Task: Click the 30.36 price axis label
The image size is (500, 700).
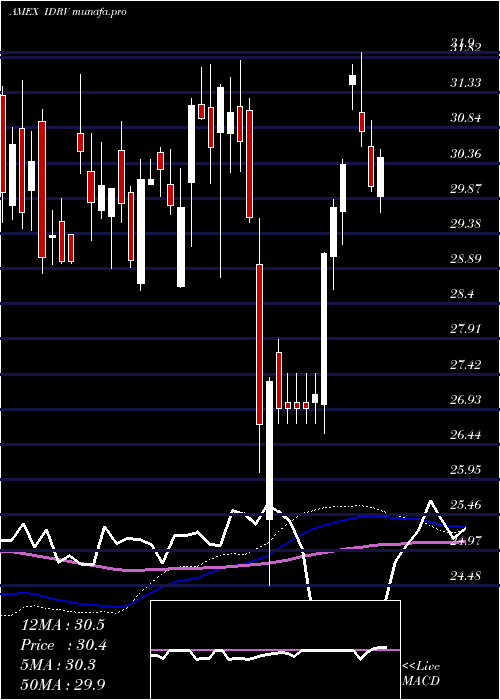Action: (466, 154)
